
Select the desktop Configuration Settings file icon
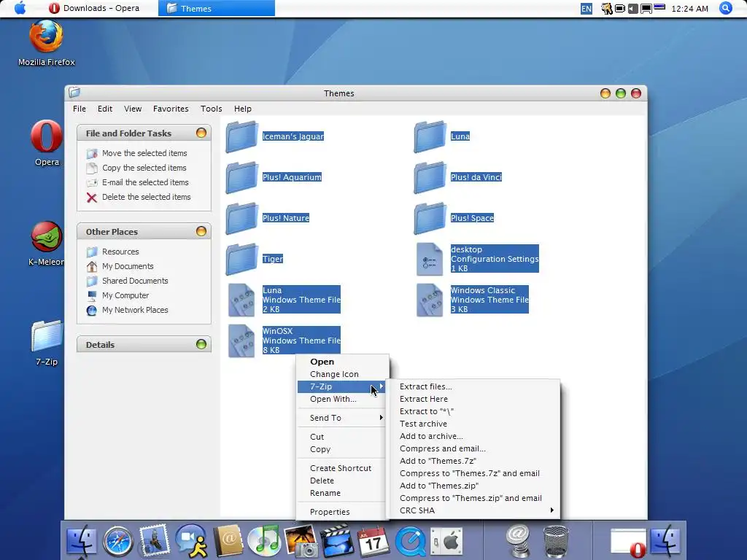coord(430,260)
